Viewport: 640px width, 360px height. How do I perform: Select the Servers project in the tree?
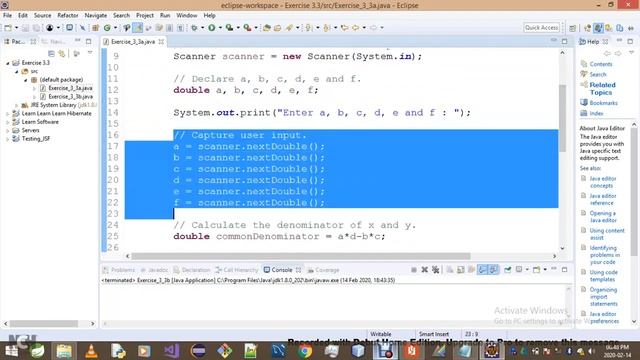pos(30,131)
